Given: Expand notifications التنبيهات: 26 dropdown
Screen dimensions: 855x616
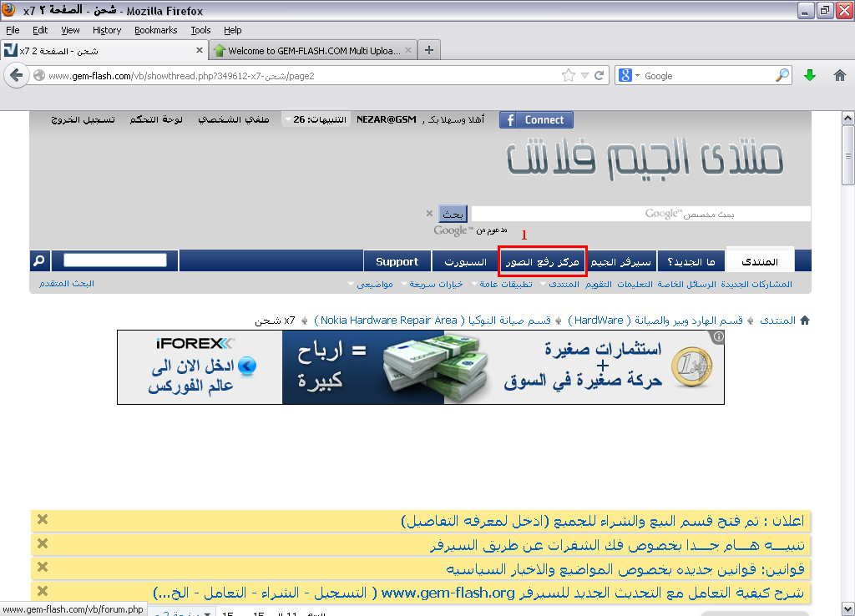Looking at the screenshot, I should tap(315, 119).
